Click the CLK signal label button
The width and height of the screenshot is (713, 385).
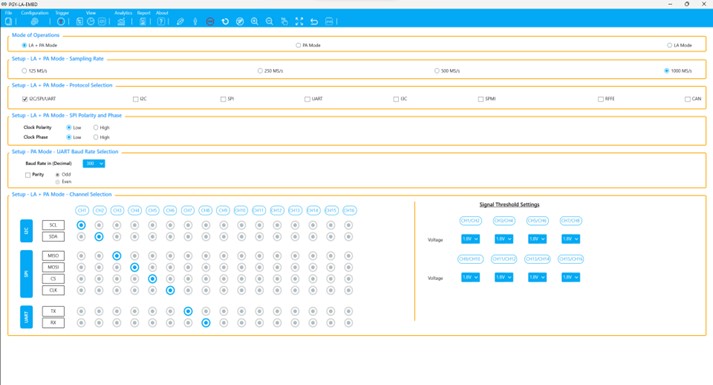point(53,290)
